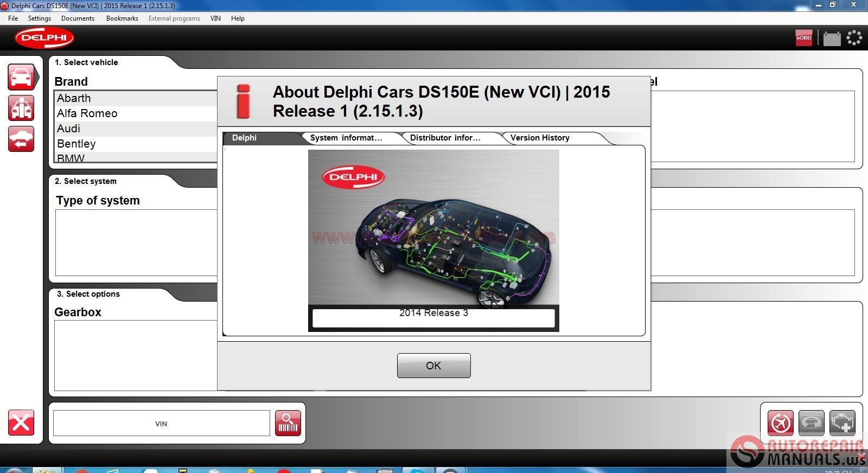The image size is (868, 473).
Task: Click the engine plus icon
Action: [x=843, y=423]
